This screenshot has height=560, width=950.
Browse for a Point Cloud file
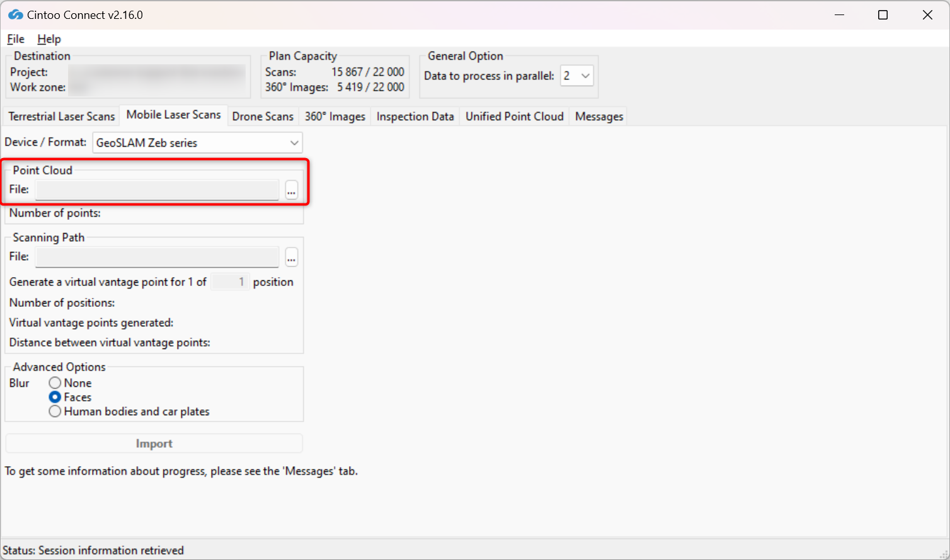[291, 190]
